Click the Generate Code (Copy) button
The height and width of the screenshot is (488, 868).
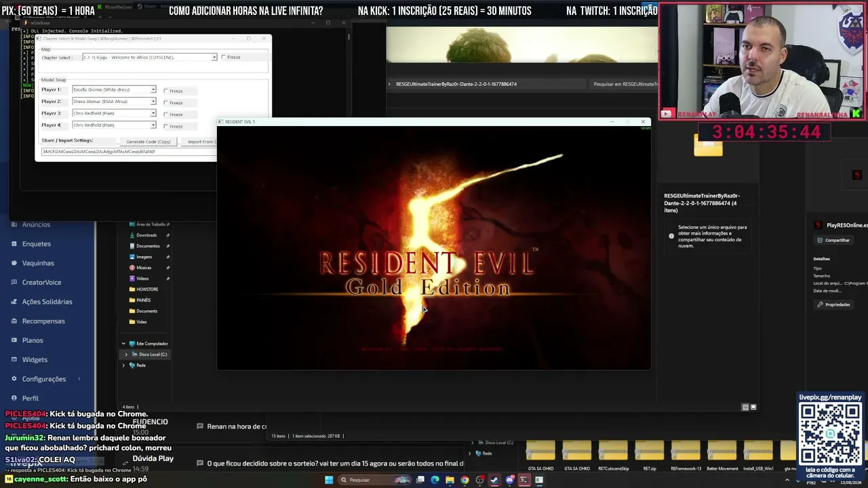pos(149,142)
